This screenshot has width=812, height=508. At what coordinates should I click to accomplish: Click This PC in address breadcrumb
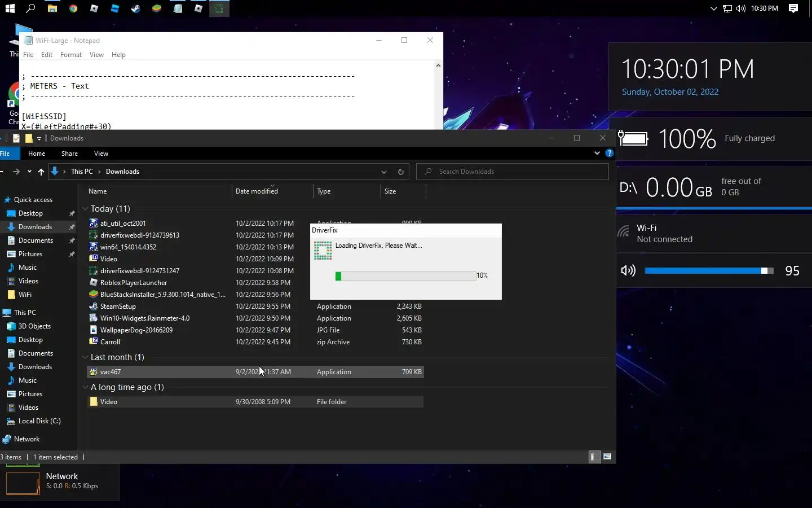pyautogui.click(x=82, y=172)
